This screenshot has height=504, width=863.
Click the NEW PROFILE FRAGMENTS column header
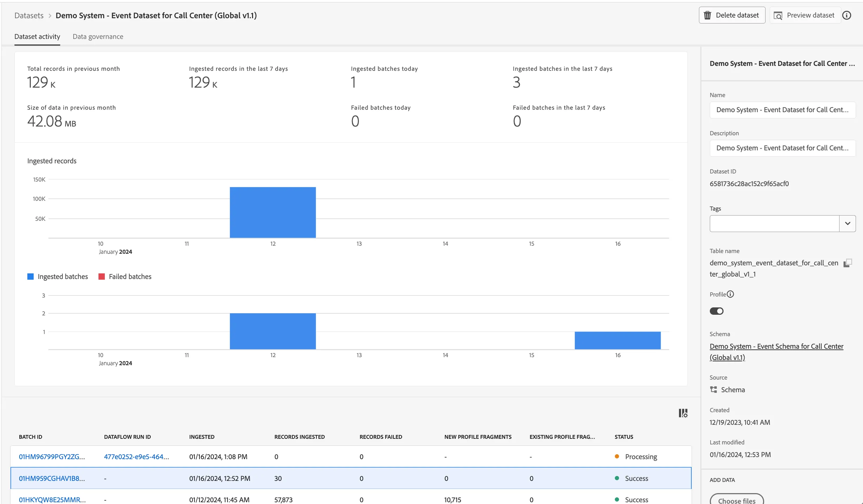point(478,437)
